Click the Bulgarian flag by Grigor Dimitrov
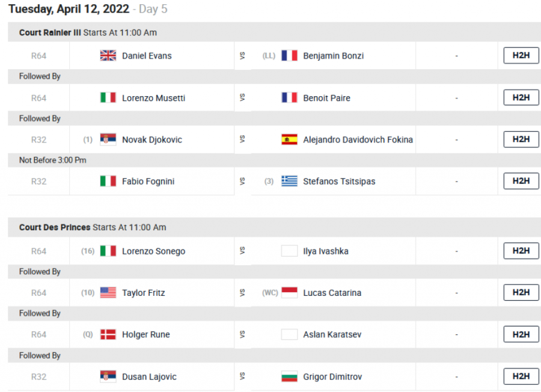This screenshot has height=392, width=541. [x=289, y=376]
